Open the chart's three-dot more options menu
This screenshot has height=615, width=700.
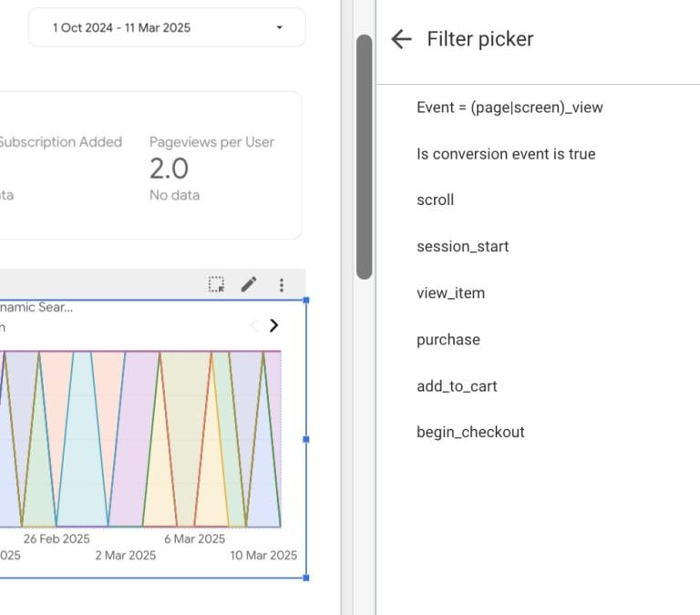[x=282, y=284]
